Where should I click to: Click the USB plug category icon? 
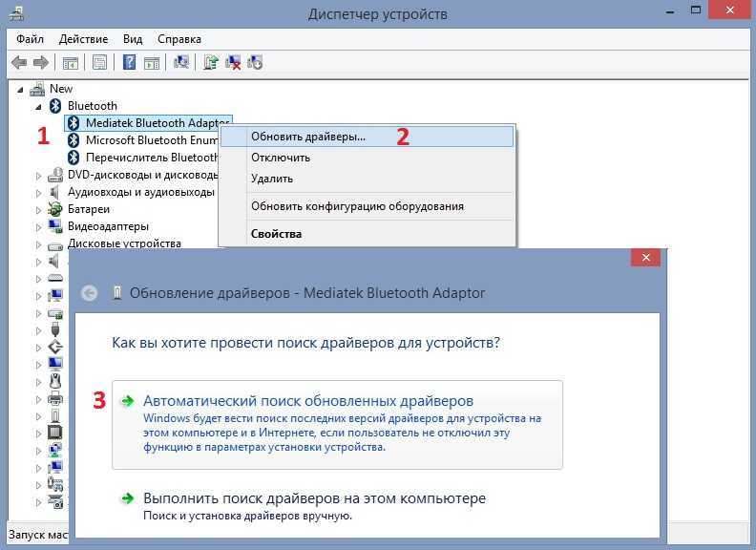click(55, 329)
